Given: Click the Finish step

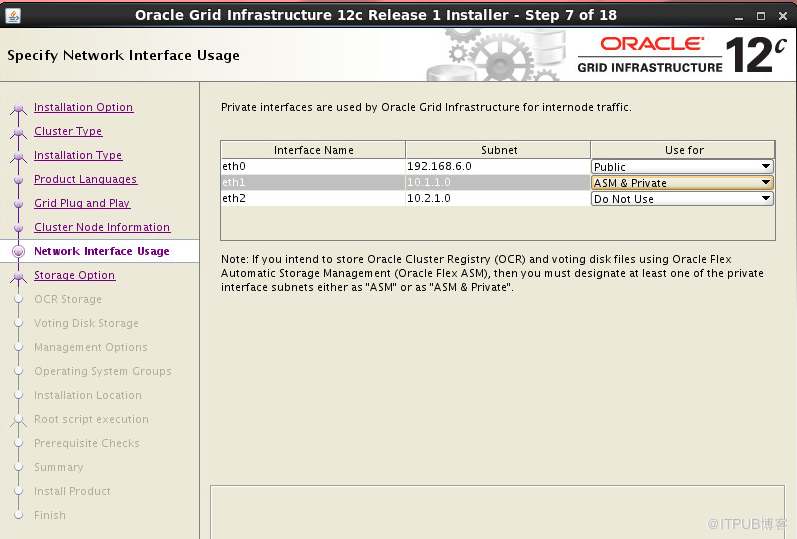Looking at the screenshot, I should tap(49, 515).
